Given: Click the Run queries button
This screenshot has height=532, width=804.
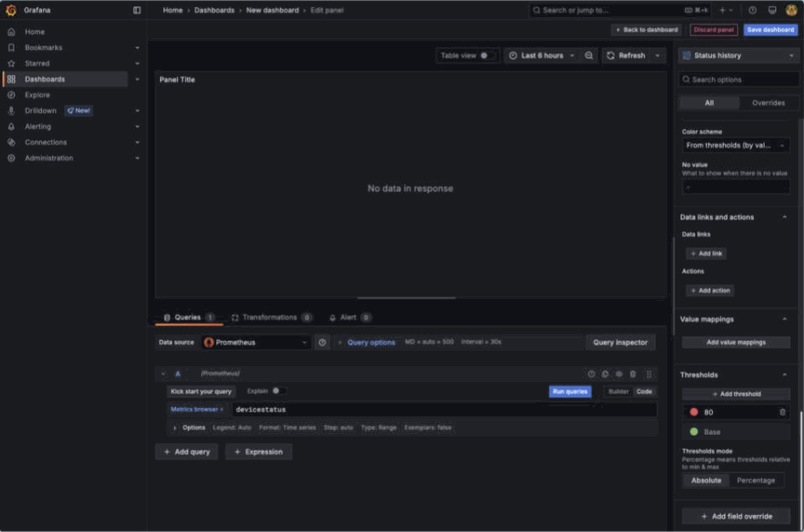Looking at the screenshot, I should [x=570, y=391].
